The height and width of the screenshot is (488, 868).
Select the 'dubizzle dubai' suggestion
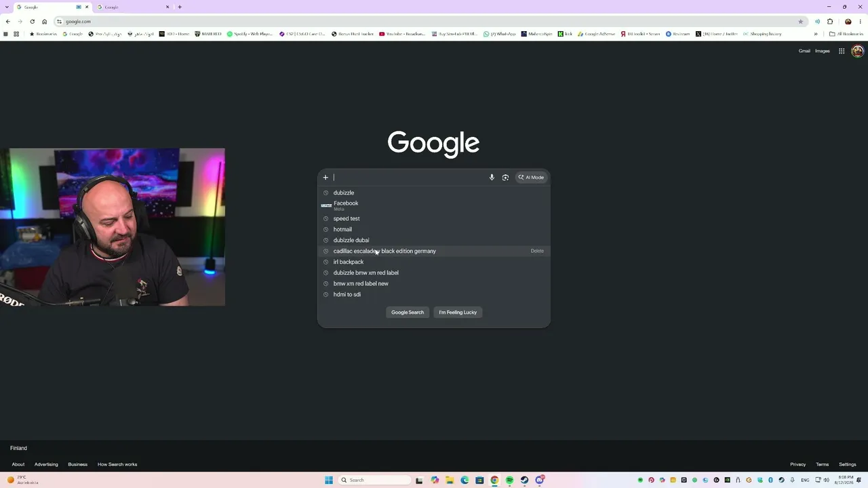(434, 240)
